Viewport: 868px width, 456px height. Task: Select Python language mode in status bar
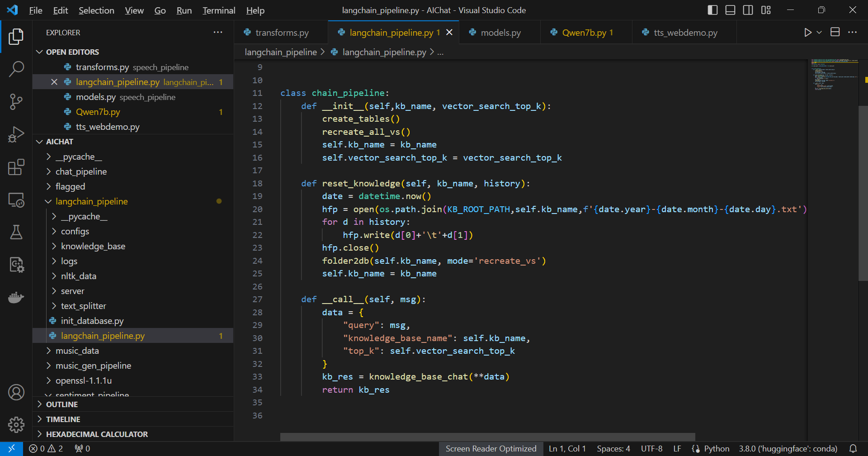pos(717,448)
